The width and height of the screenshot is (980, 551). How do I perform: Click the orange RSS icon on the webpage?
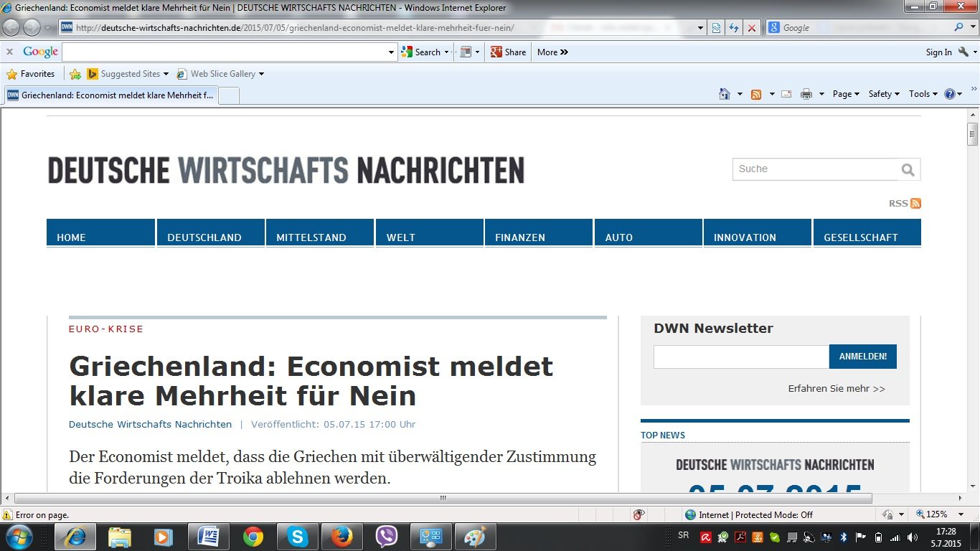pos(915,203)
